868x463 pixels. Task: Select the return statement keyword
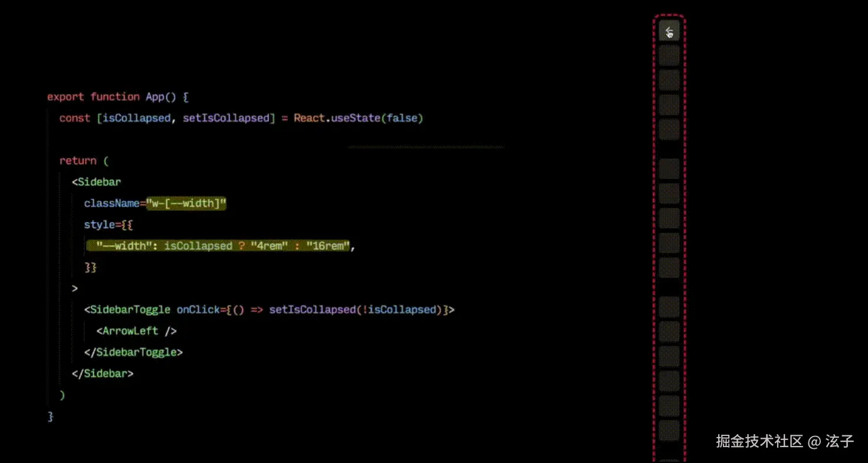coord(77,160)
